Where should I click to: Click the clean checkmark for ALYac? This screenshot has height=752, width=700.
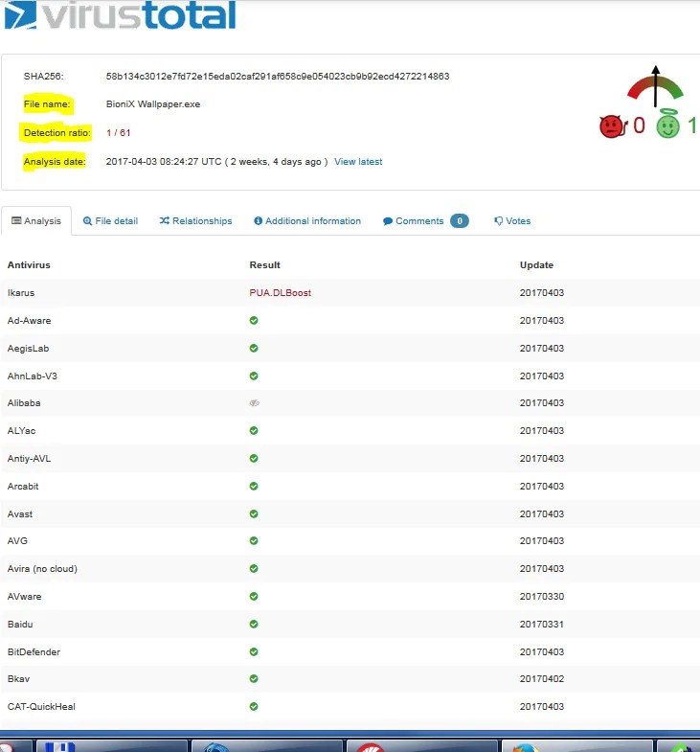pos(254,431)
